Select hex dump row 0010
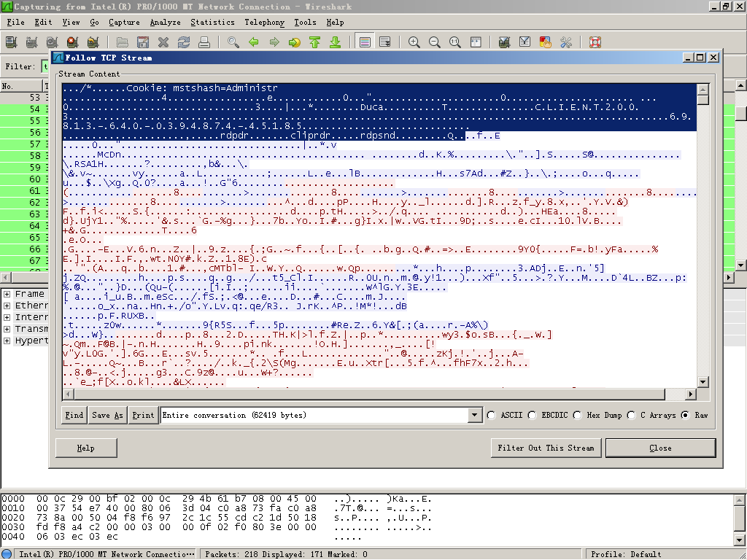 217,508
